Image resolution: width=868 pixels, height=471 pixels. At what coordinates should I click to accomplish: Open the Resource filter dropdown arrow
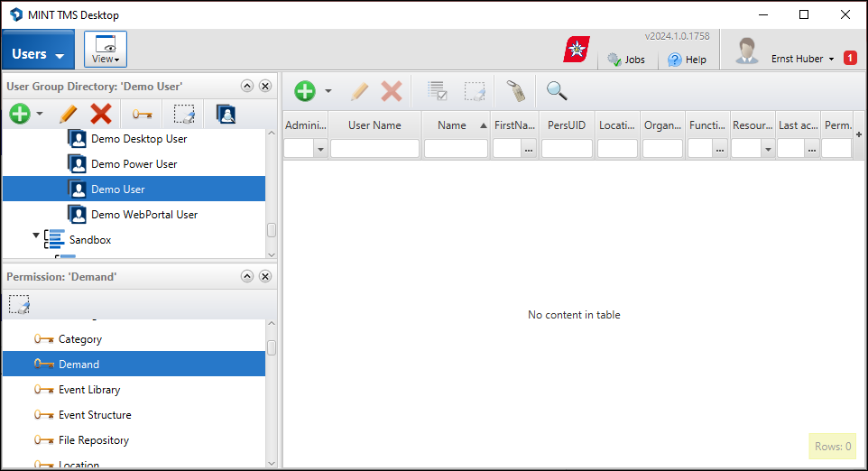click(767, 149)
